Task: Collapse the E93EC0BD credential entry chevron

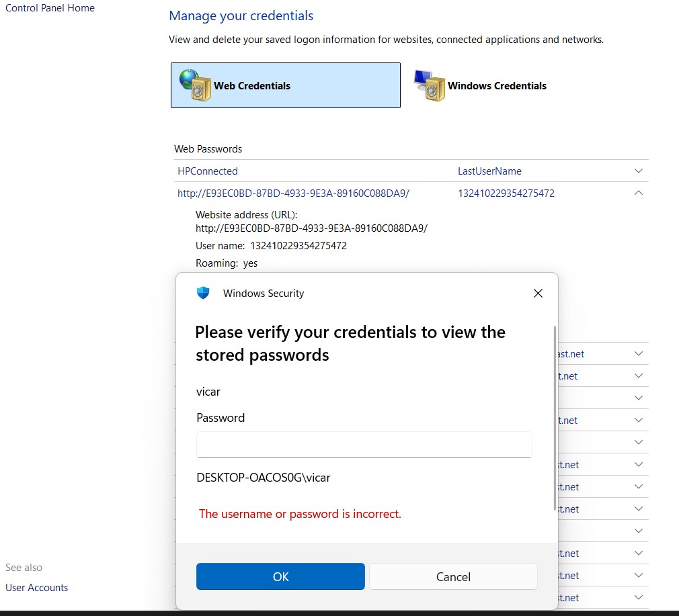Action: coord(638,193)
